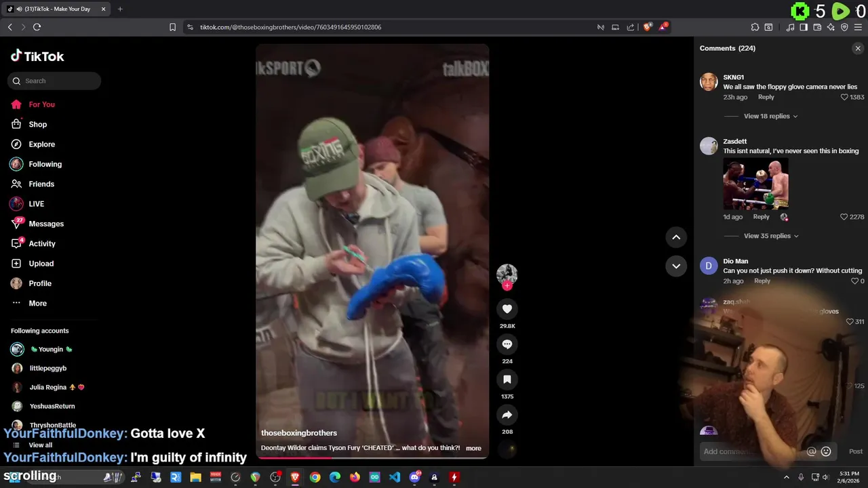868x488 pixels.
Task: Open the Youngin followed account
Action: click(50, 349)
